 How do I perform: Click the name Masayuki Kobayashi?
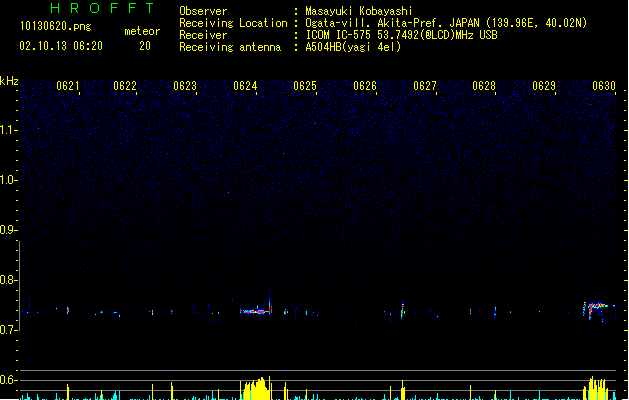359,11
